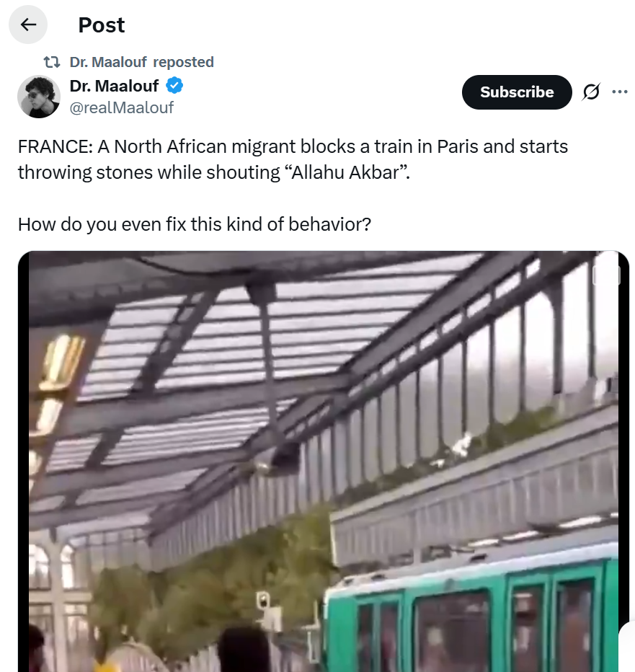The width and height of the screenshot is (635, 672).
Task: Click bold Dr. Maalouf display name
Action: [x=115, y=86]
